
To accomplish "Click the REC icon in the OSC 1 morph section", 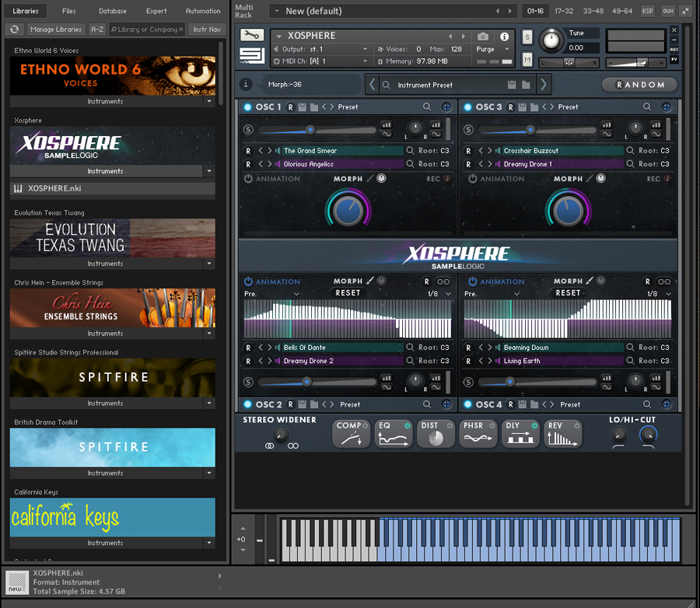I will [x=447, y=179].
